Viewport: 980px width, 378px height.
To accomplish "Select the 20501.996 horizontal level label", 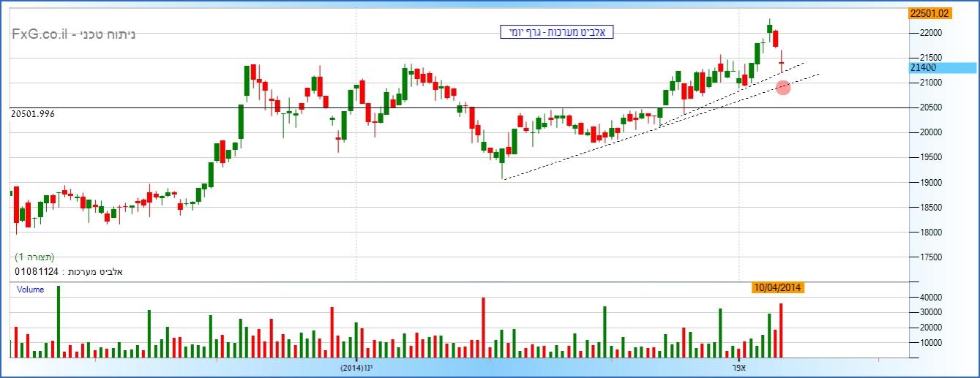I will tap(33, 113).
